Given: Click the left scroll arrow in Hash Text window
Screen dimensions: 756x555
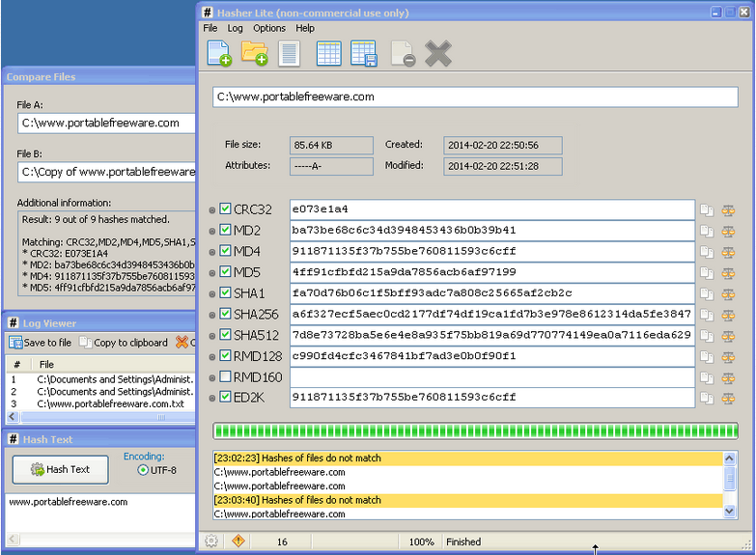Looking at the screenshot, I should [13, 540].
